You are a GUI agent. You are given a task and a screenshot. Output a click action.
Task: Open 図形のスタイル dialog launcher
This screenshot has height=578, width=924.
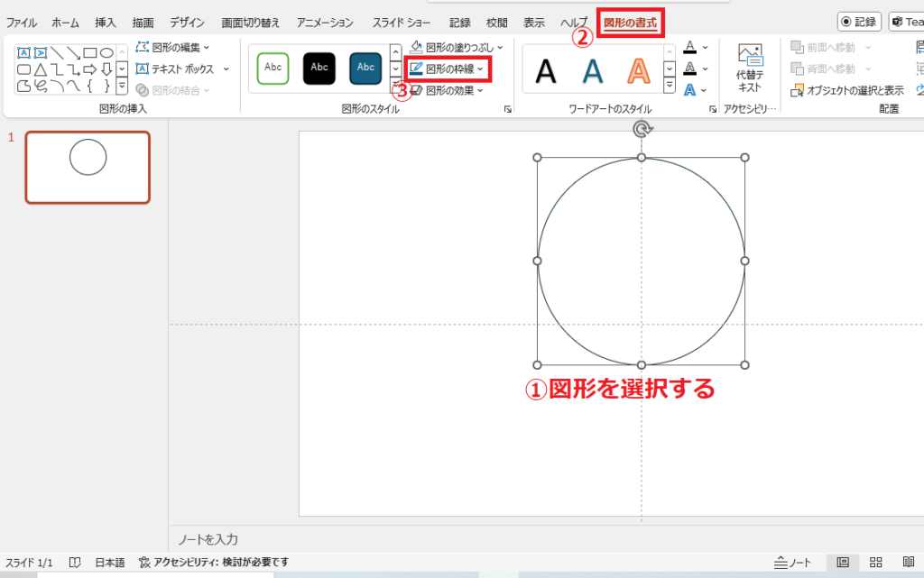coord(507,109)
